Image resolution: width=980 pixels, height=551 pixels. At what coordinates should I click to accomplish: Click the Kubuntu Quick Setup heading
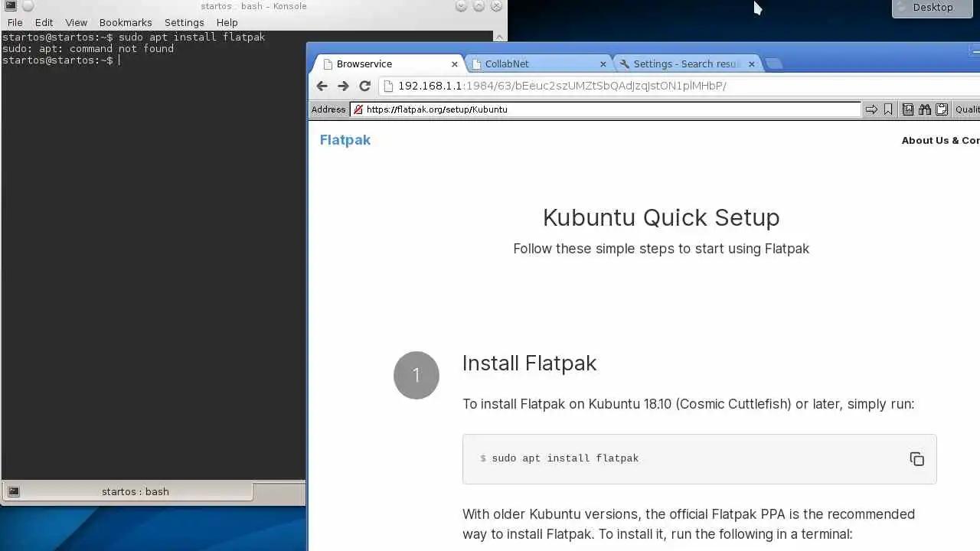click(x=661, y=217)
